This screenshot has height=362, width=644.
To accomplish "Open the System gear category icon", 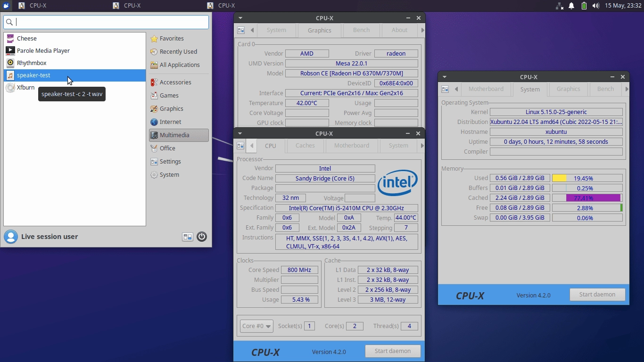I will click(154, 175).
